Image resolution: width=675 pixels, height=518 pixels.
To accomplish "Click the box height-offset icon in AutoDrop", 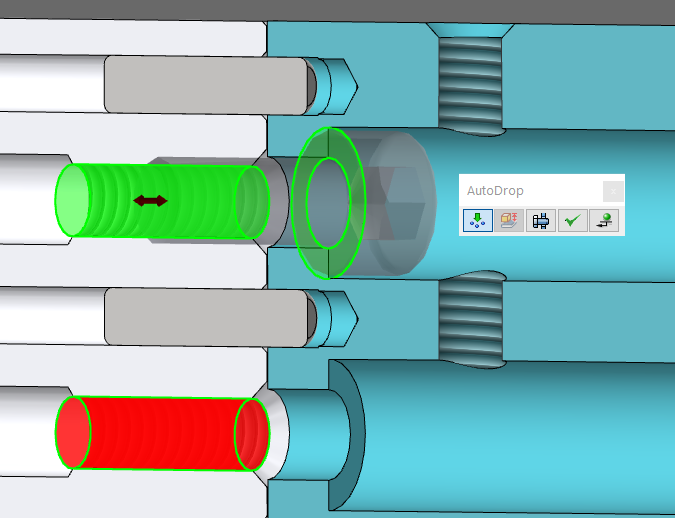I will pyautogui.click(x=509, y=220).
